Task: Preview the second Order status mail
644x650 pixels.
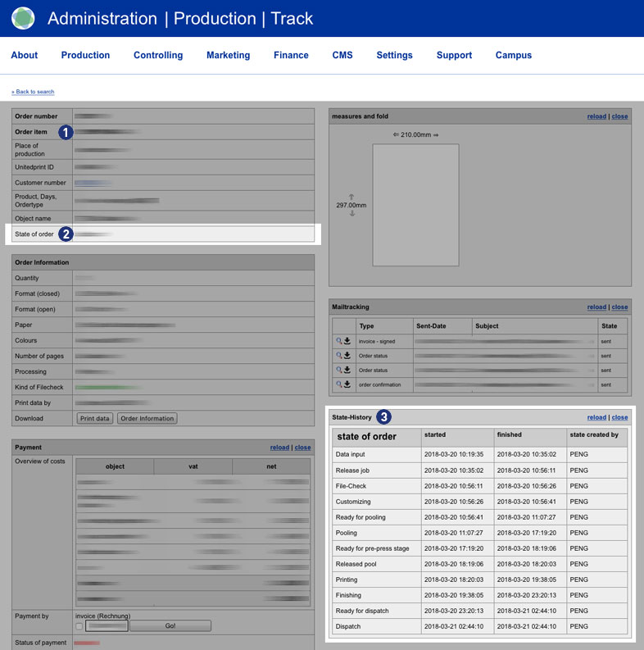Action: [x=338, y=370]
